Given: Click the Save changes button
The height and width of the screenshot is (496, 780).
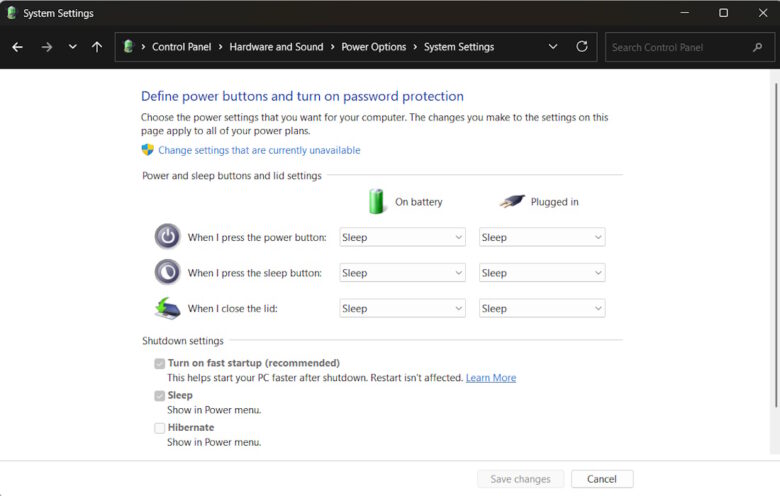Looking at the screenshot, I should click(520, 479).
